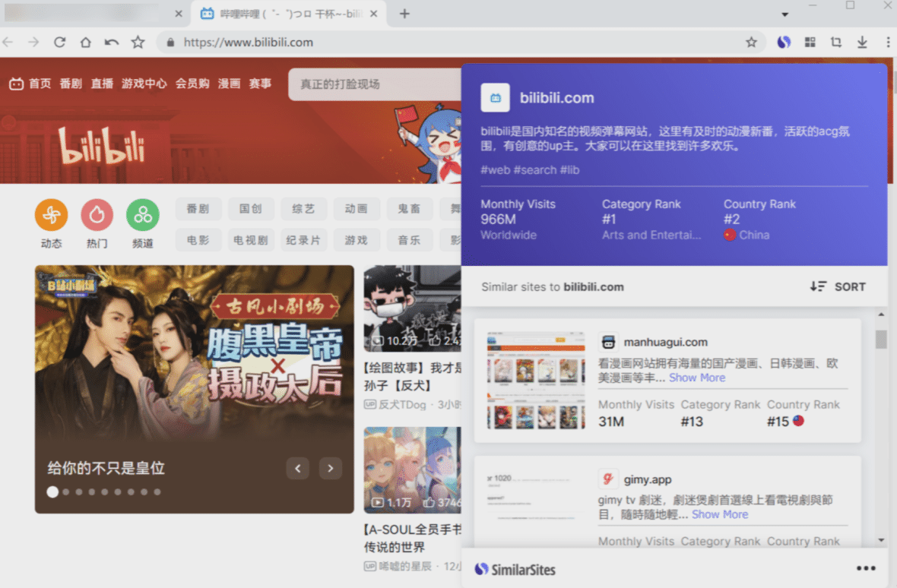Expand Show More for manhuagui.com description
This screenshot has height=588, width=897.
(x=697, y=378)
